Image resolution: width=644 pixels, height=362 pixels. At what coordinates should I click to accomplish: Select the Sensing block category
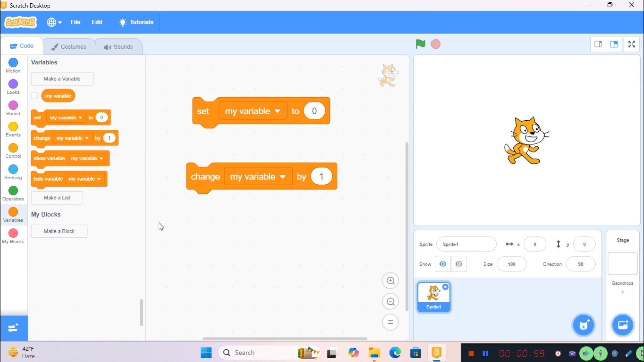(13, 172)
